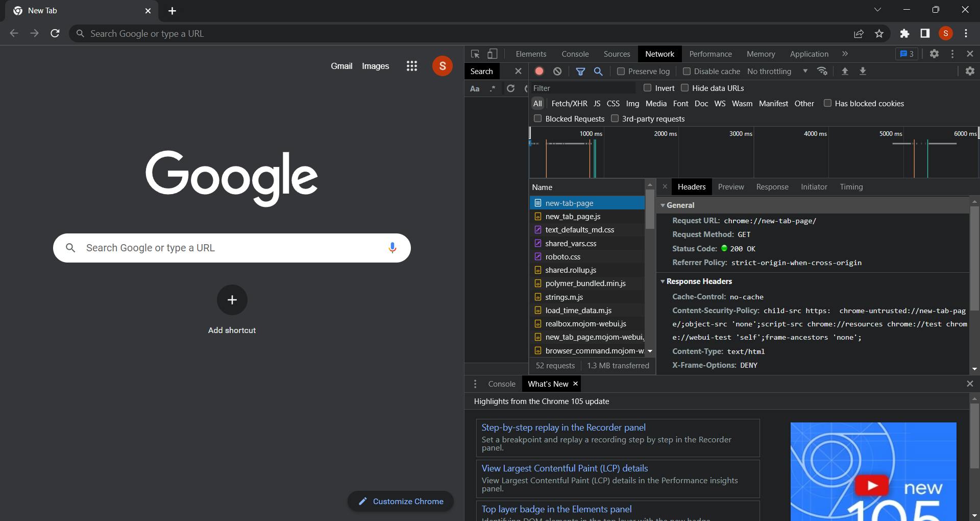
Task: Expand hidden DevTools panels with chevron
Action: 845,54
